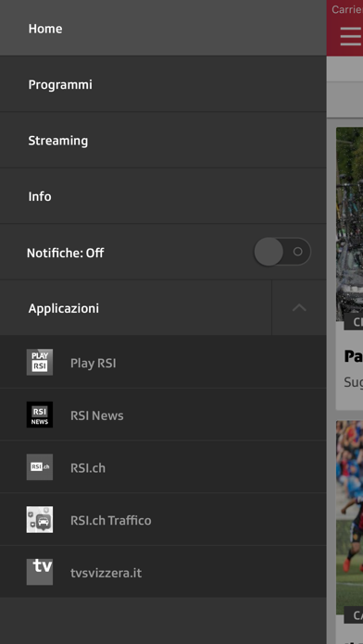Image resolution: width=363 pixels, height=644 pixels.
Task: Tap the Play RSI app icon
Action: click(x=40, y=363)
